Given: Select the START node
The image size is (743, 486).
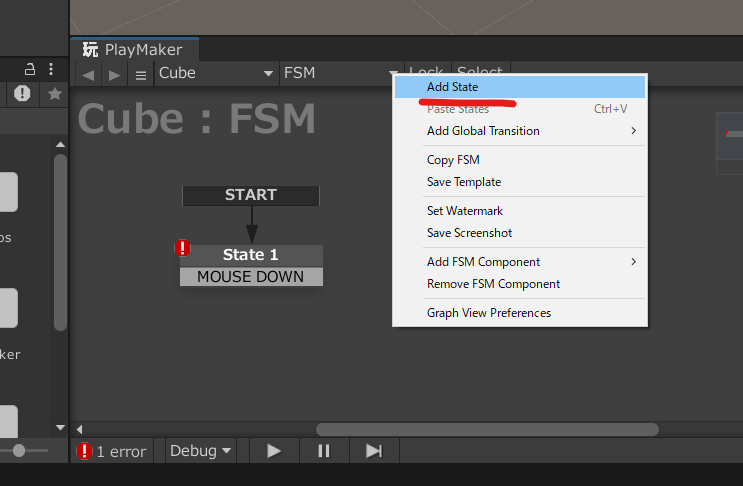Looking at the screenshot, I should point(251,195).
